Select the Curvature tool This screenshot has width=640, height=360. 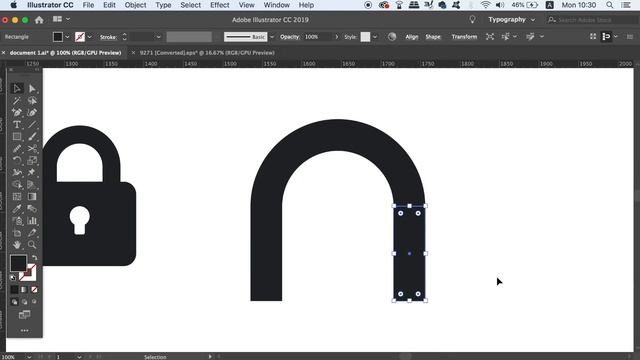coord(32,113)
